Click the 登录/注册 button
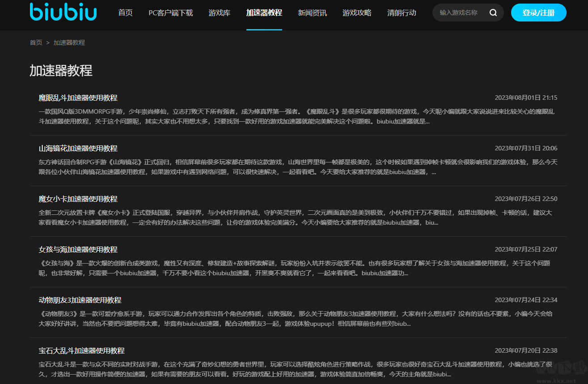 point(538,13)
